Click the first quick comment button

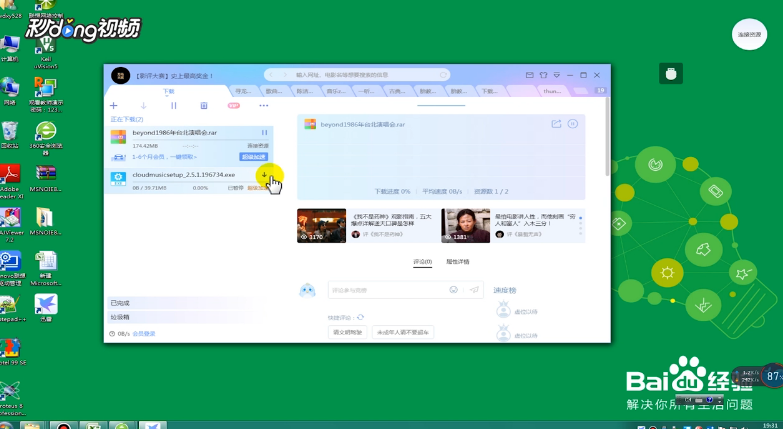tap(348, 332)
